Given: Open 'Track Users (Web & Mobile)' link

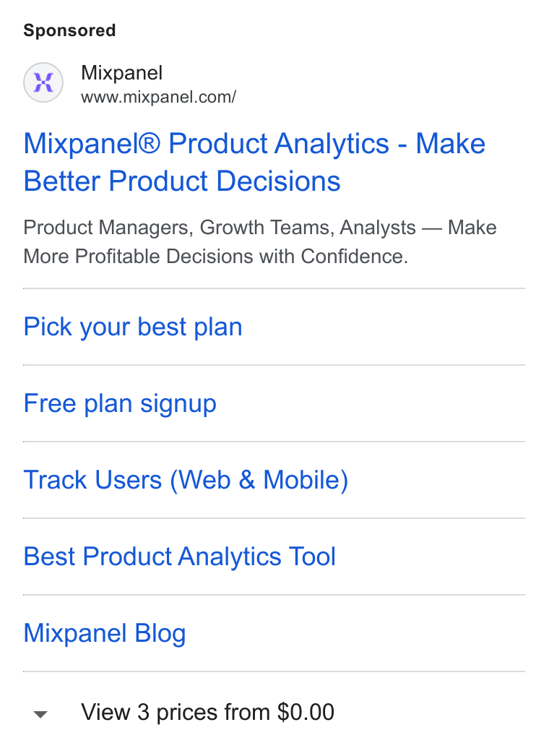Looking at the screenshot, I should coord(186,480).
